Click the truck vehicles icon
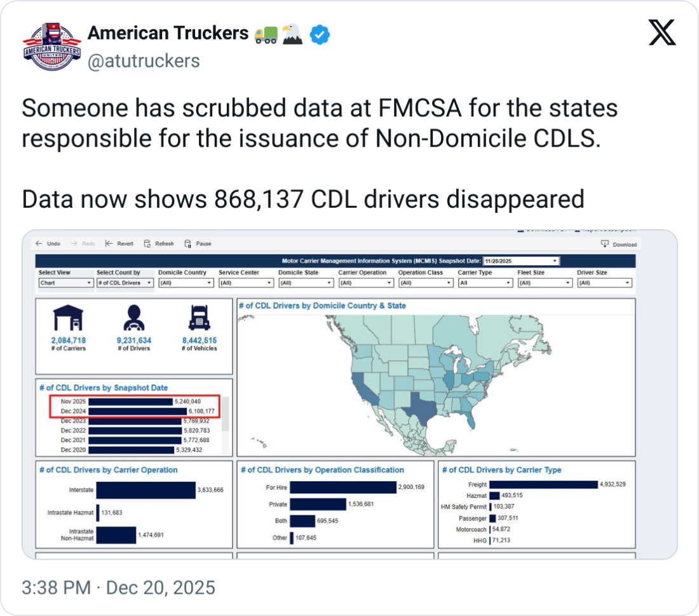The width and height of the screenshot is (699, 616). pyautogui.click(x=200, y=319)
